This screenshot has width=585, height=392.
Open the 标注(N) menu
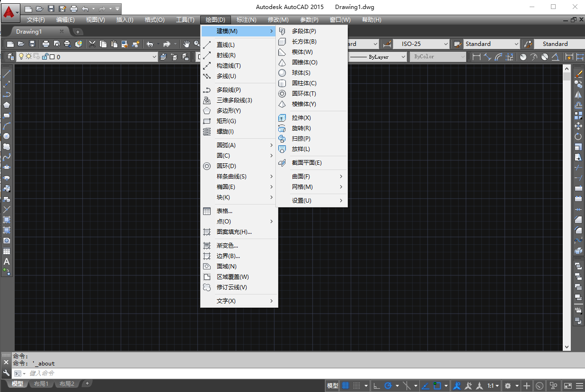point(247,19)
